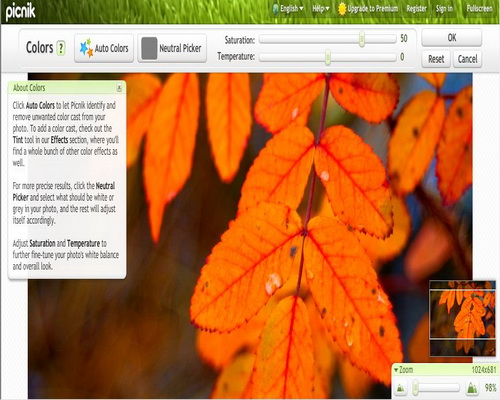
Task: Click the Auto Colors stars icon
Action: [x=86, y=48]
